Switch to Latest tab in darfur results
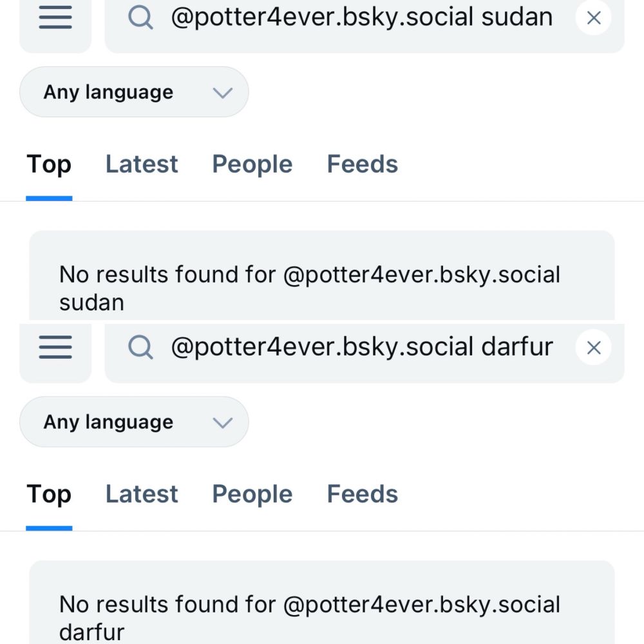This screenshot has height=644, width=644. tap(142, 494)
